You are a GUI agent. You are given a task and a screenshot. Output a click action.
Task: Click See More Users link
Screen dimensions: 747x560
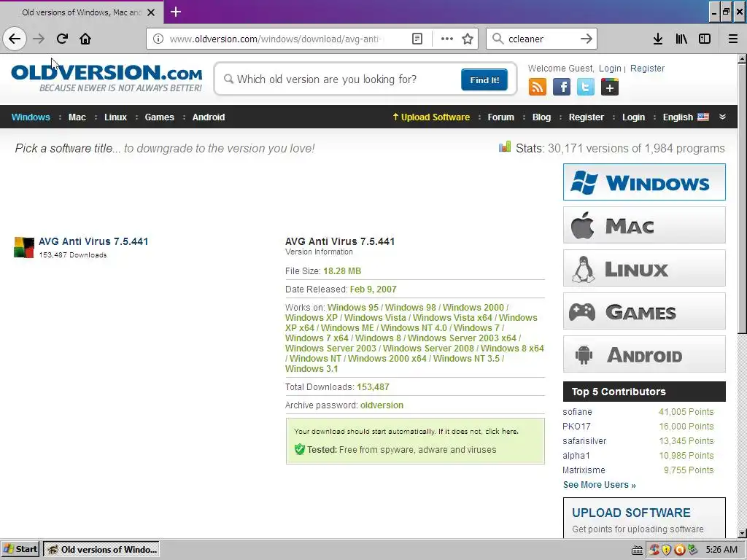600,485
